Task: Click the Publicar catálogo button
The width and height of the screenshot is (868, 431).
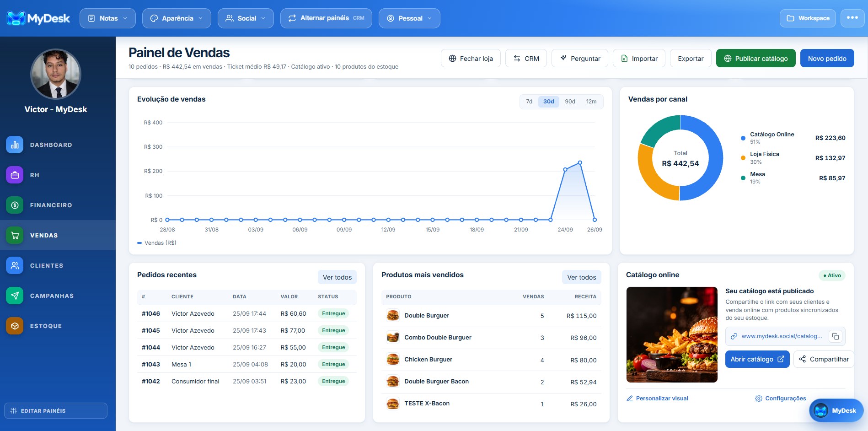Action: (756, 58)
